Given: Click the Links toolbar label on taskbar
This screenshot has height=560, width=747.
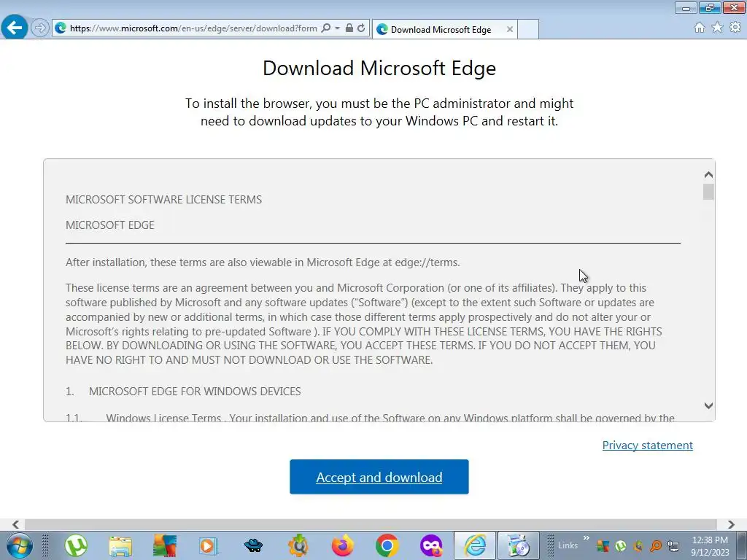Looking at the screenshot, I should click(568, 545).
